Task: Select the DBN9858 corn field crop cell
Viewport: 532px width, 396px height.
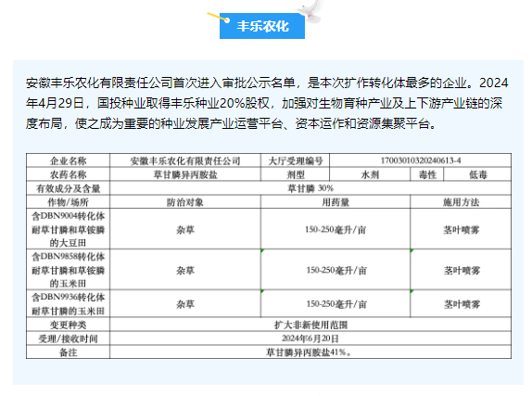Action: tap(69, 270)
